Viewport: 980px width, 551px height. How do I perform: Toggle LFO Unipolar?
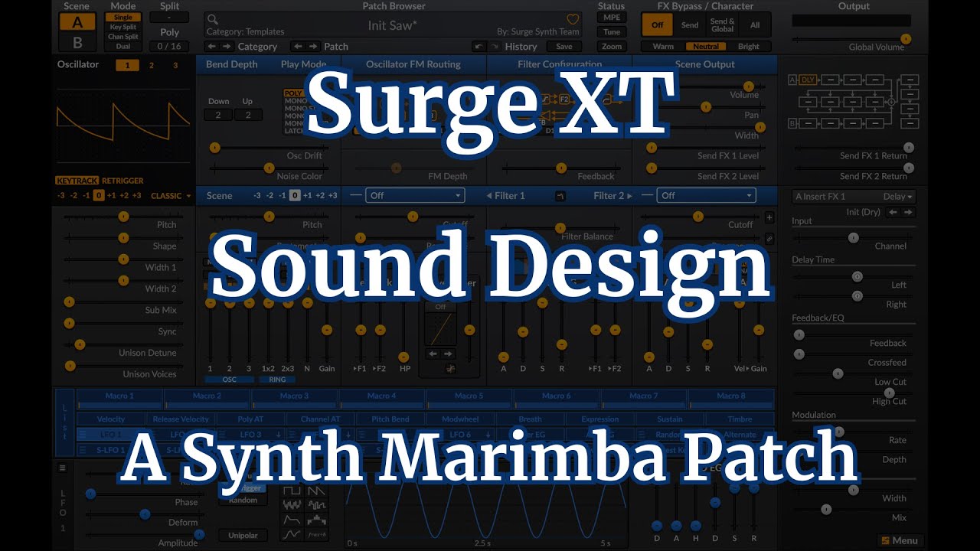click(x=243, y=535)
